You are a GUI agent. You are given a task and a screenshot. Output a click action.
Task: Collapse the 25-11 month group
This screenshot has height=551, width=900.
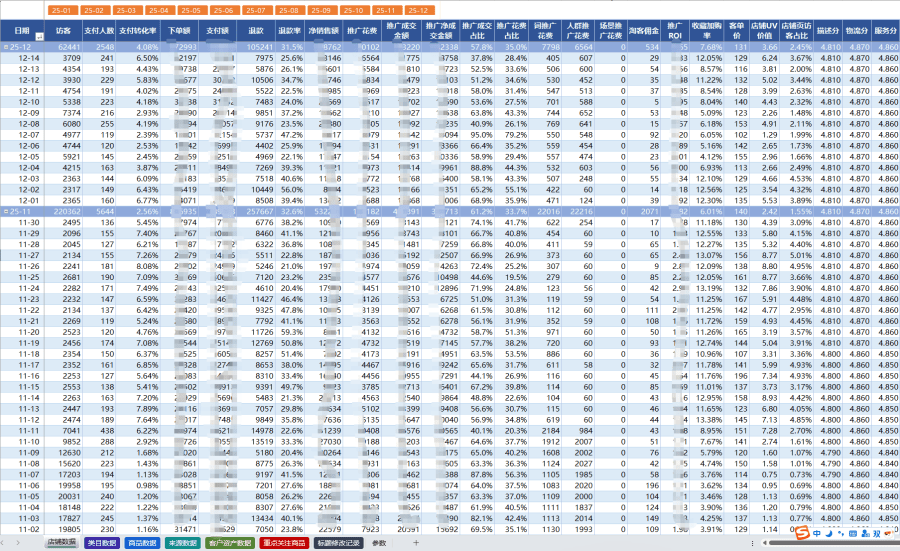6,212
